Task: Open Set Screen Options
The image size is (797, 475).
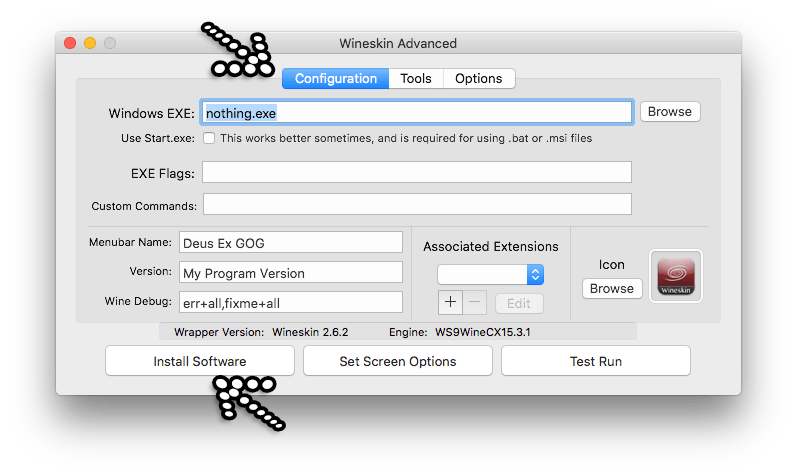Action: click(x=398, y=361)
